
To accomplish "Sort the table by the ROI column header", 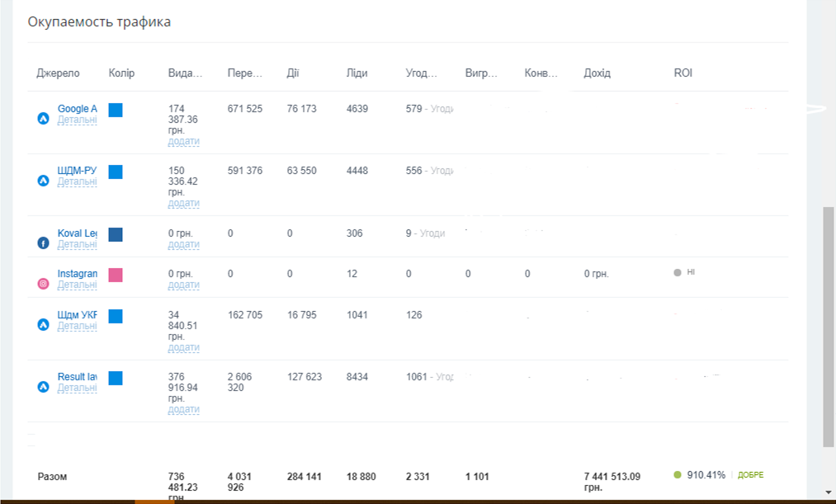I will point(682,73).
